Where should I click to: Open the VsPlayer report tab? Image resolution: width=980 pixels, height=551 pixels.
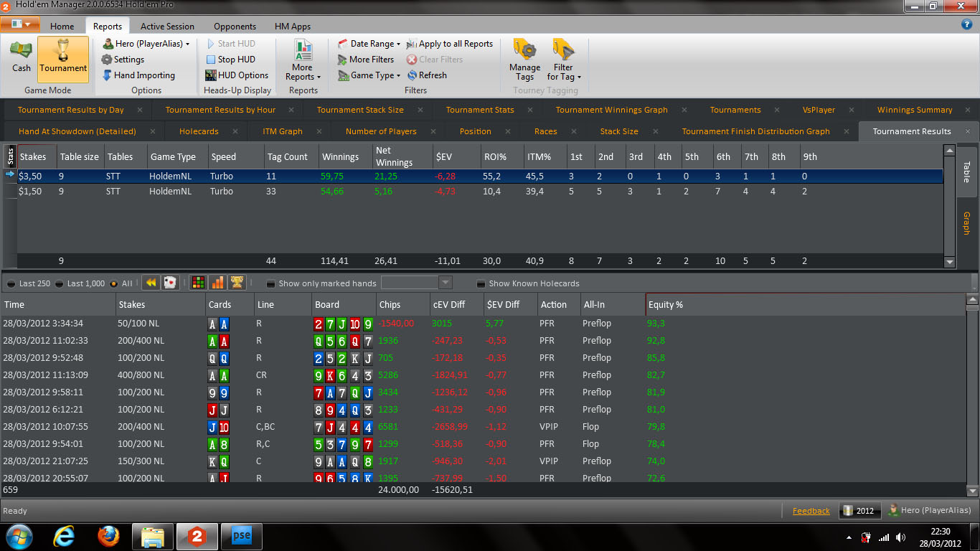[819, 110]
